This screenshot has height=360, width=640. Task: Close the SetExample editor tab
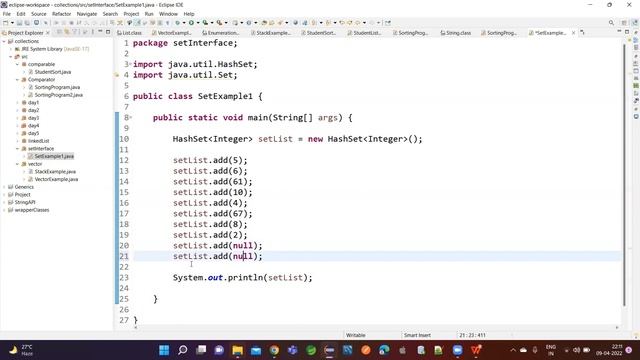coord(573,33)
